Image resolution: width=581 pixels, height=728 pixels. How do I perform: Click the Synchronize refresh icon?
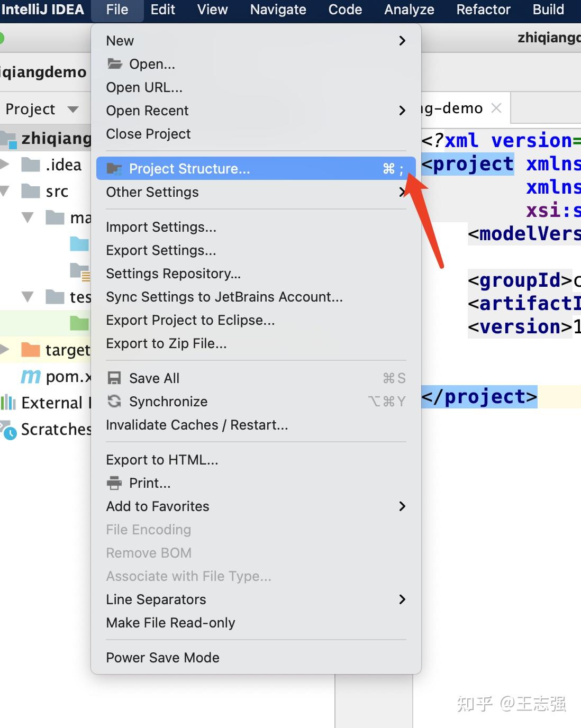point(114,402)
